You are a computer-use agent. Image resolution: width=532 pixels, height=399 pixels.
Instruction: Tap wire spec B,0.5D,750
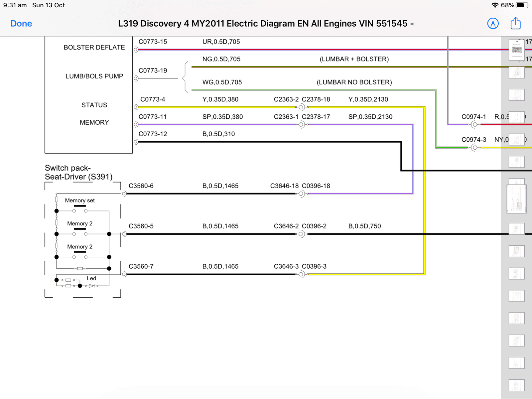[x=365, y=226]
